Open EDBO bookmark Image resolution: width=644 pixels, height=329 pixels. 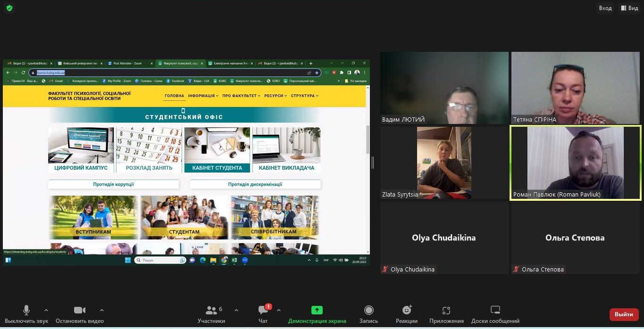click(274, 81)
